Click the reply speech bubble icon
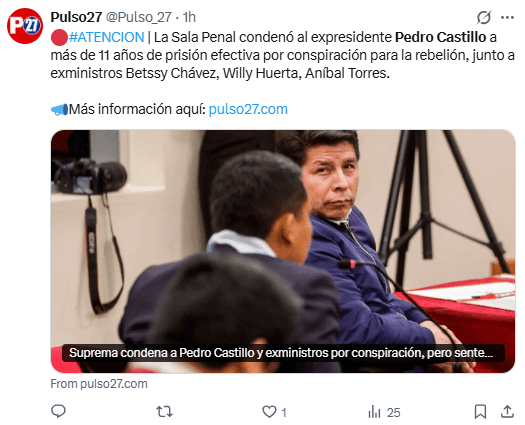Image resolution: width=525 pixels, height=425 pixels. point(58,411)
